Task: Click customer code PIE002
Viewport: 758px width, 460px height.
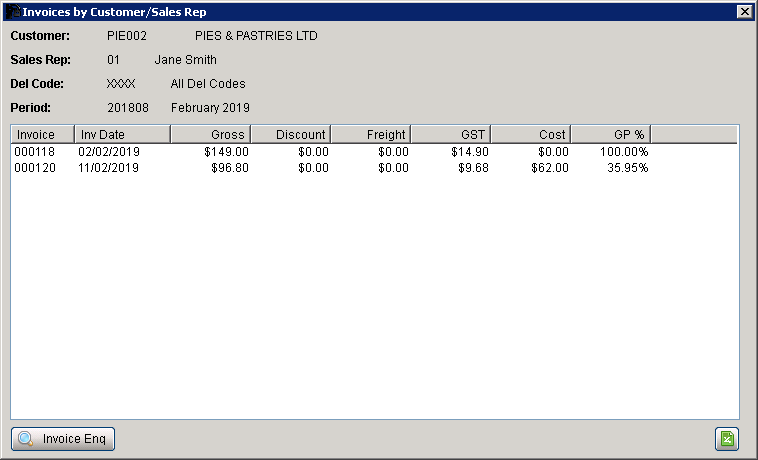Action: pyautogui.click(x=127, y=36)
